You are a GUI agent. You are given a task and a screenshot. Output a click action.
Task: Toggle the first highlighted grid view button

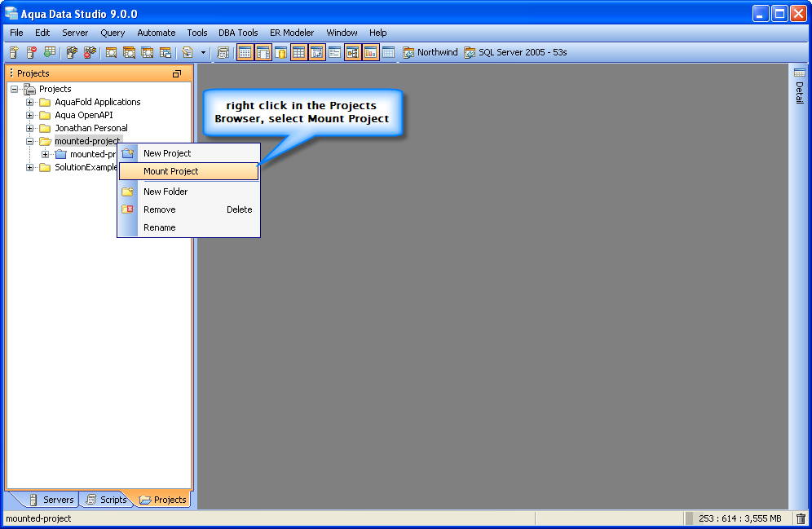coord(245,52)
